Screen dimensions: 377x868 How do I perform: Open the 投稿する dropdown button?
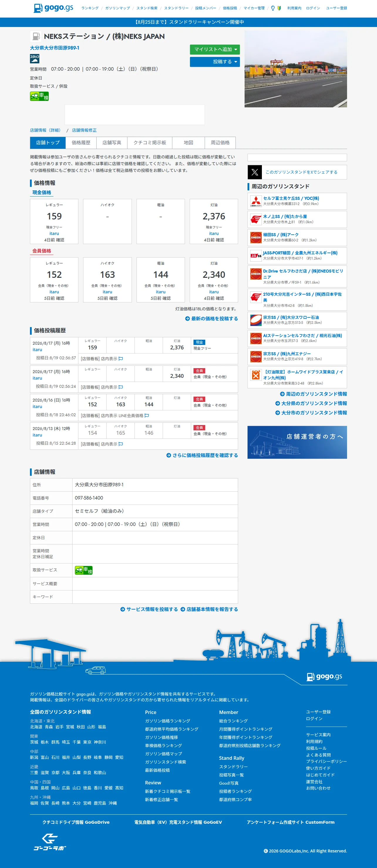click(x=215, y=62)
